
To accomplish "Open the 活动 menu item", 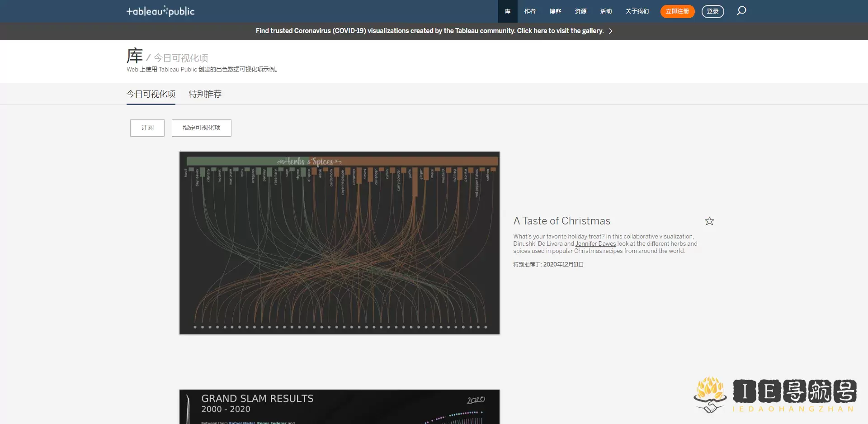I will click(x=606, y=11).
